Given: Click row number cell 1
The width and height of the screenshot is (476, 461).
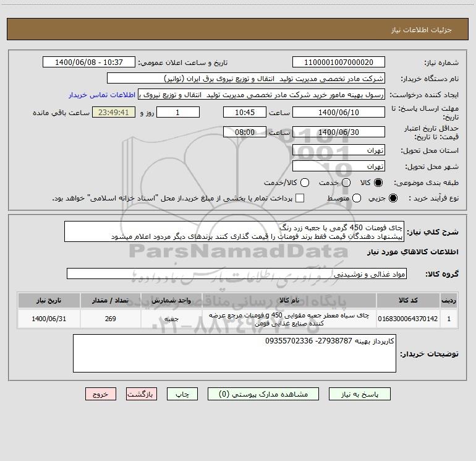Looking at the screenshot, I should 449,319.
